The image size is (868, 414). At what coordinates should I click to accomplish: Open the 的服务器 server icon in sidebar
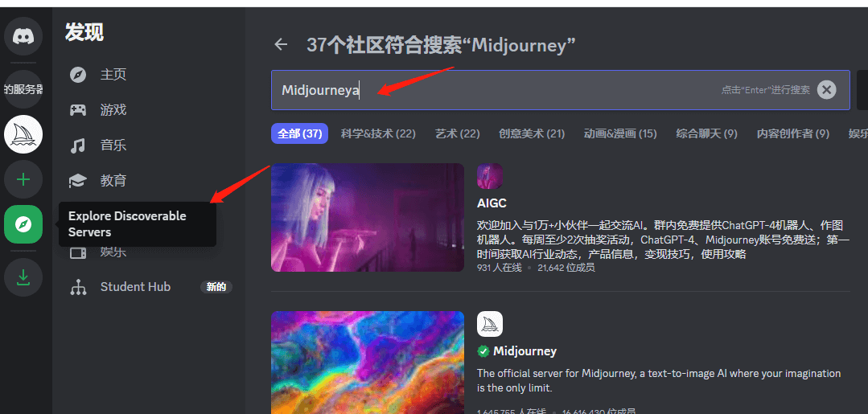click(x=23, y=89)
